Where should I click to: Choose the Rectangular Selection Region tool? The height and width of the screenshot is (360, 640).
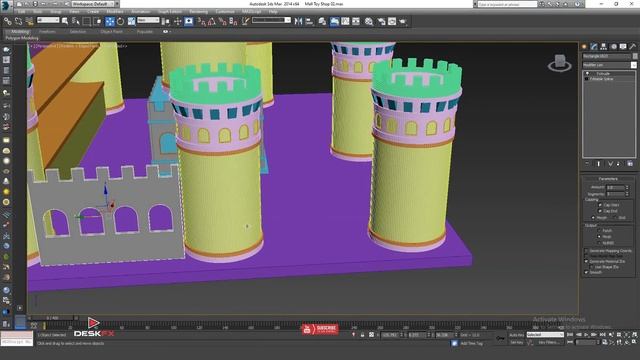(x=87, y=21)
